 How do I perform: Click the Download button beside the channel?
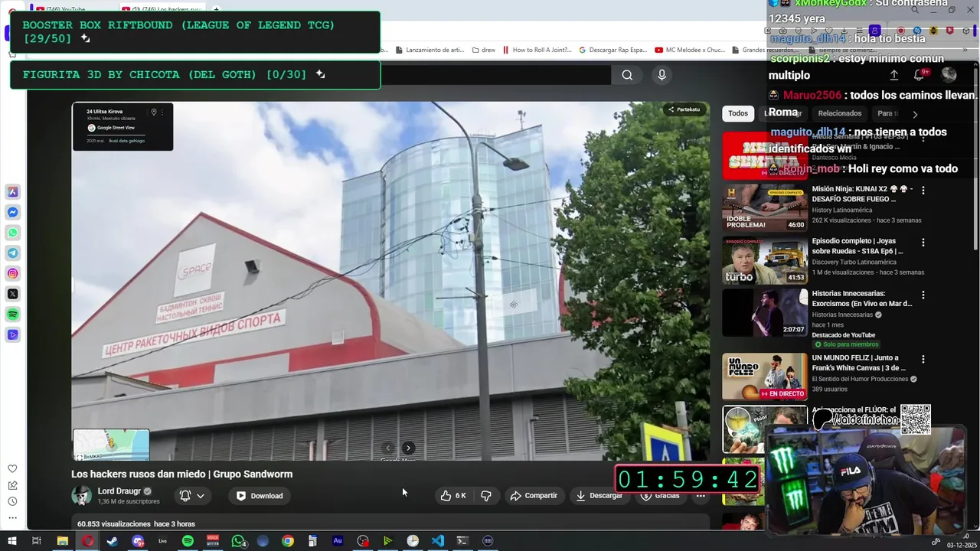(x=260, y=496)
